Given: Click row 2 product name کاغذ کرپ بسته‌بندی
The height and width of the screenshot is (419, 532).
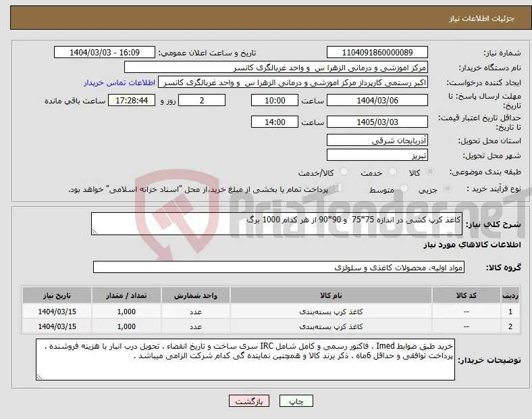Looking at the screenshot, I should click(331, 326).
